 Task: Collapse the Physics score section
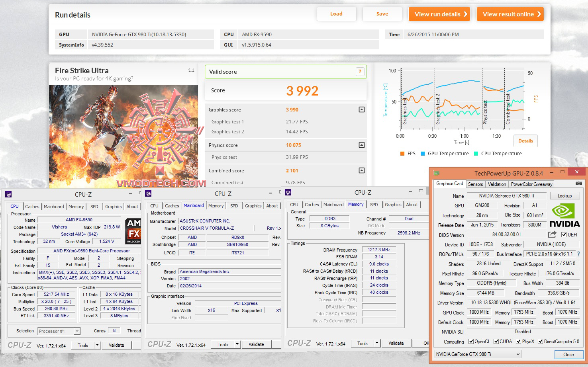[362, 145]
